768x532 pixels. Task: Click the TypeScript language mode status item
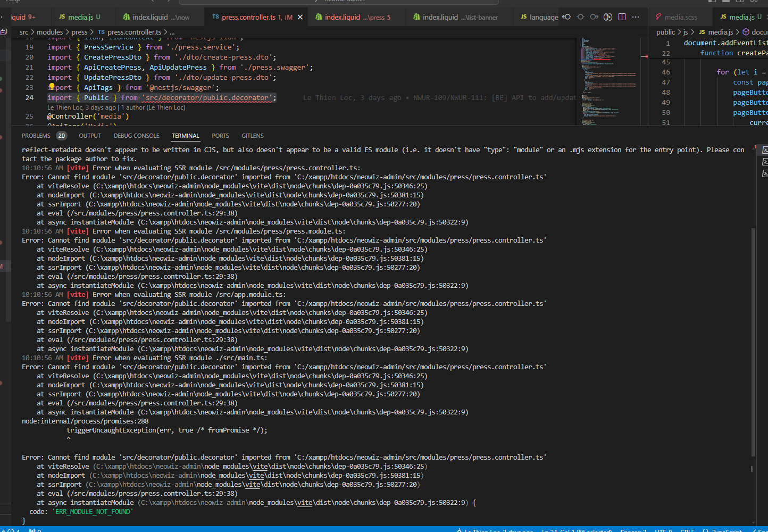click(x=727, y=530)
